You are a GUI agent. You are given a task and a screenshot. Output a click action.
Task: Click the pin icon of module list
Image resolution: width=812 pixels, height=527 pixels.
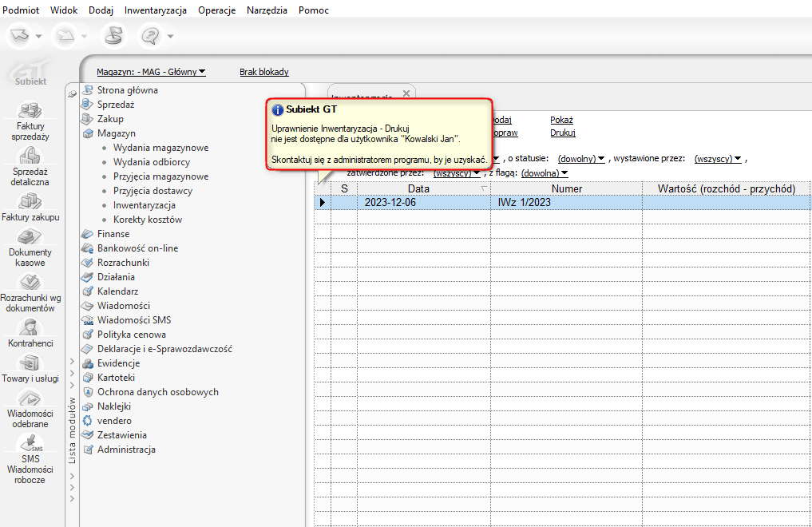pyautogui.click(x=72, y=93)
